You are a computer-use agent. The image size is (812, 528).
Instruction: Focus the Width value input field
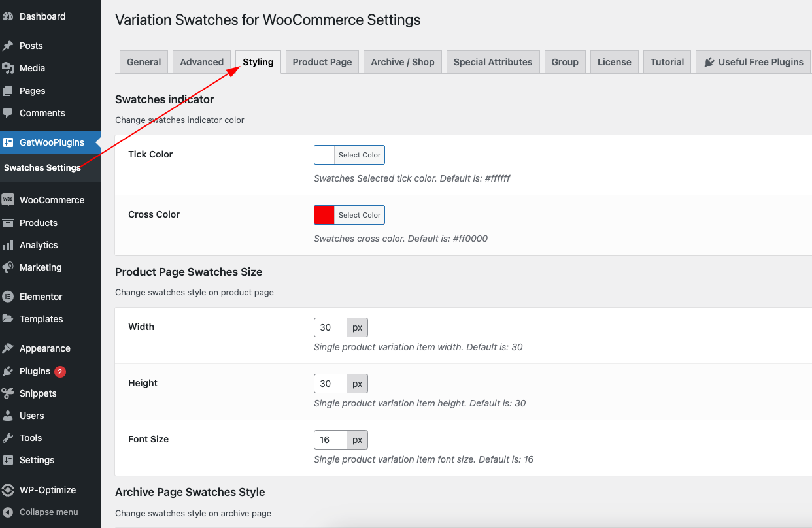pos(330,327)
